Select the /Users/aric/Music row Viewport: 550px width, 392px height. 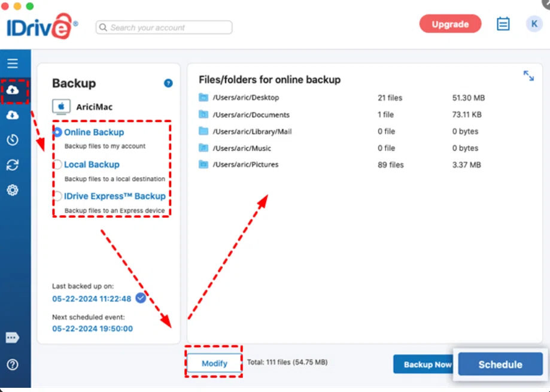tap(339, 148)
